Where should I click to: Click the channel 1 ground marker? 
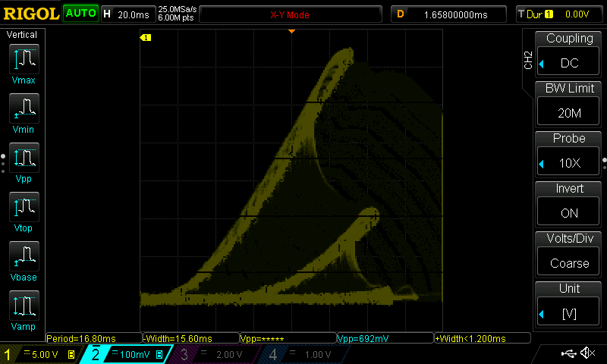point(145,37)
